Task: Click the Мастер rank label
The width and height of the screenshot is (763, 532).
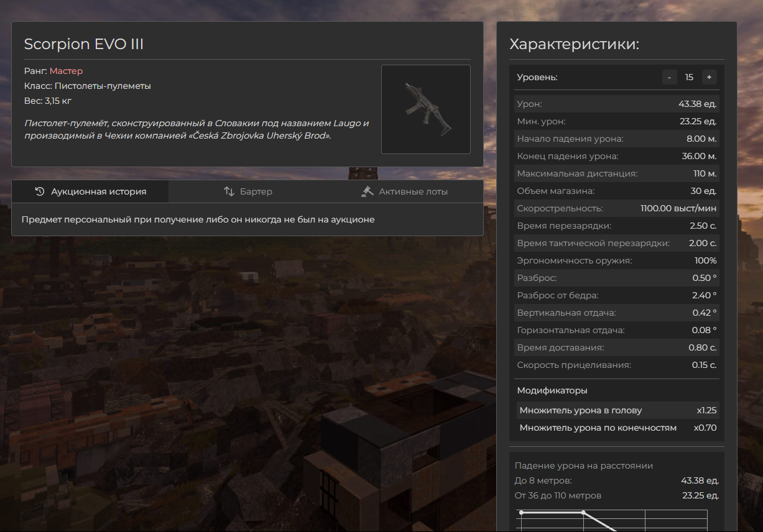Action: [x=66, y=71]
